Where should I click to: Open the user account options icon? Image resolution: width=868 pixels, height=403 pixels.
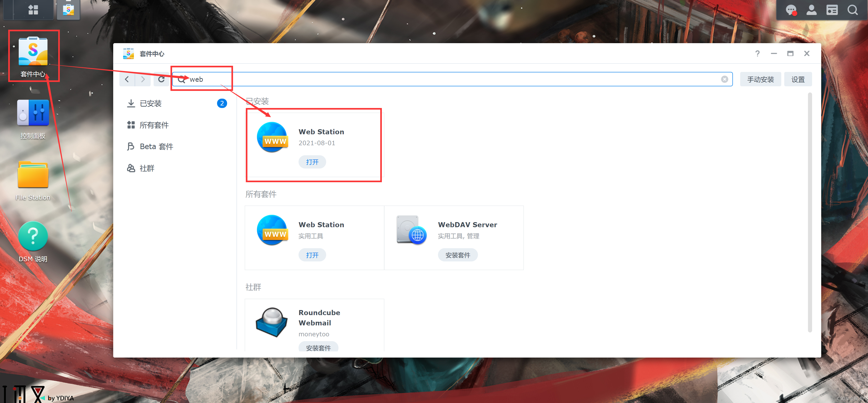pyautogui.click(x=811, y=10)
